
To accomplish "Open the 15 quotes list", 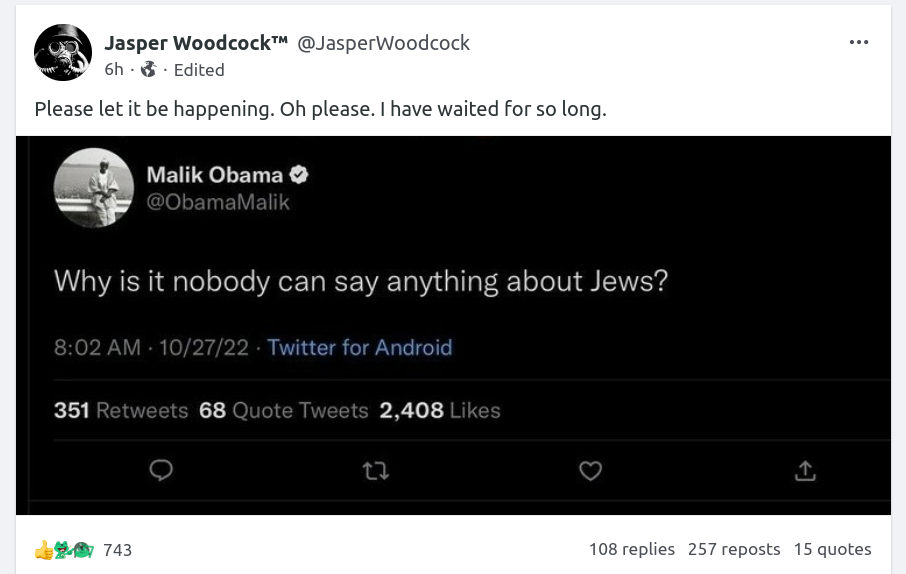I will click(832, 549).
